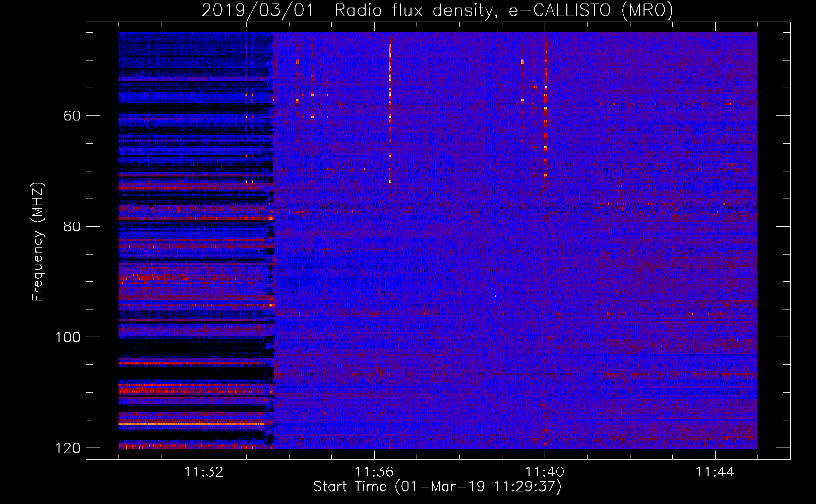The height and width of the screenshot is (504, 816).
Task: Click the 100 frequency tick label
Action: [x=68, y=337]
